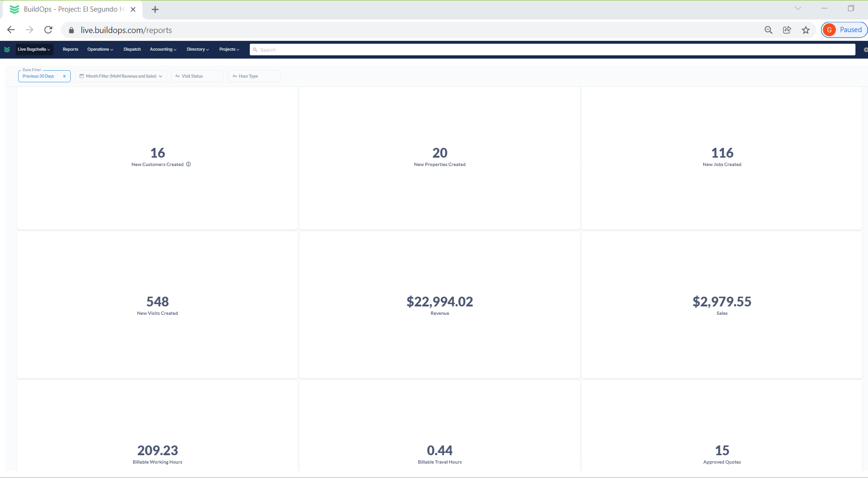The height and width of the screenshot is (478, 868).
Task: Click the info icon beside New Customers Created
Action: pos(188,164)
